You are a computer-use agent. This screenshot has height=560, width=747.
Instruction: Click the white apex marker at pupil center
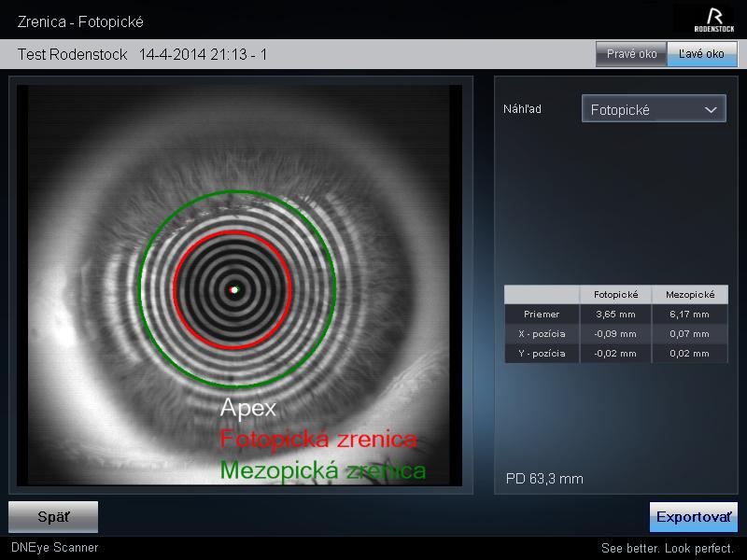point(234,290)
